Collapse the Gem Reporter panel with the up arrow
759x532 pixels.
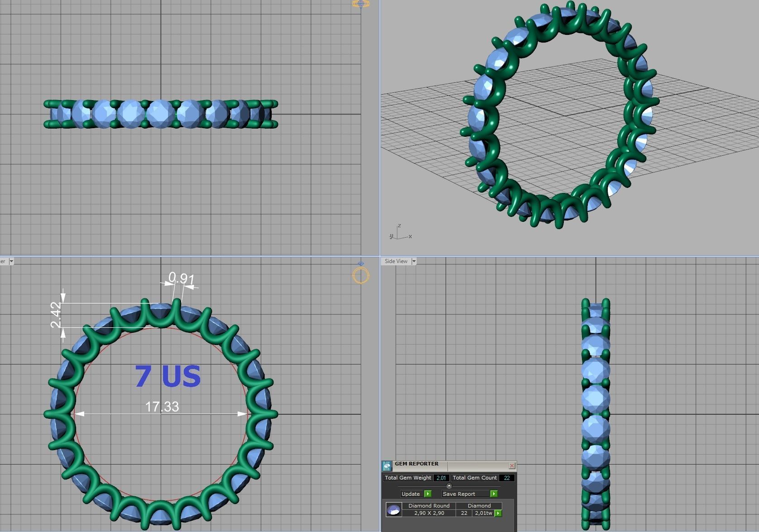pyautogui.click(x=449, y=486)
